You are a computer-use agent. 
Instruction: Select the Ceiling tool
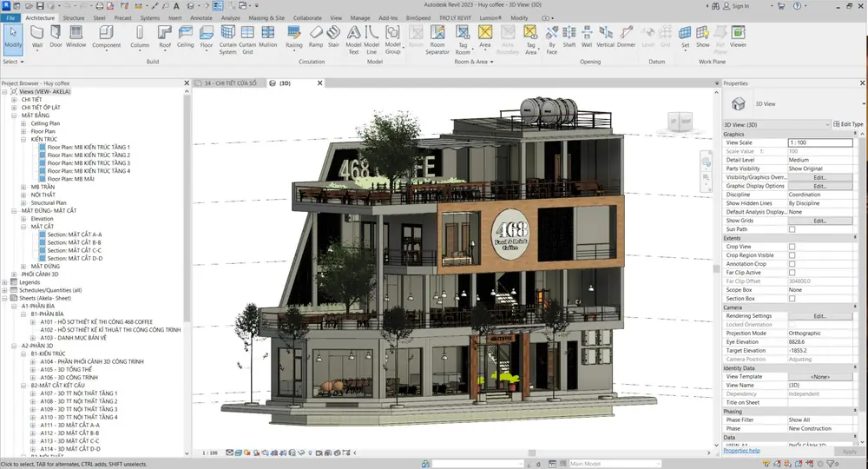(185, 37)
